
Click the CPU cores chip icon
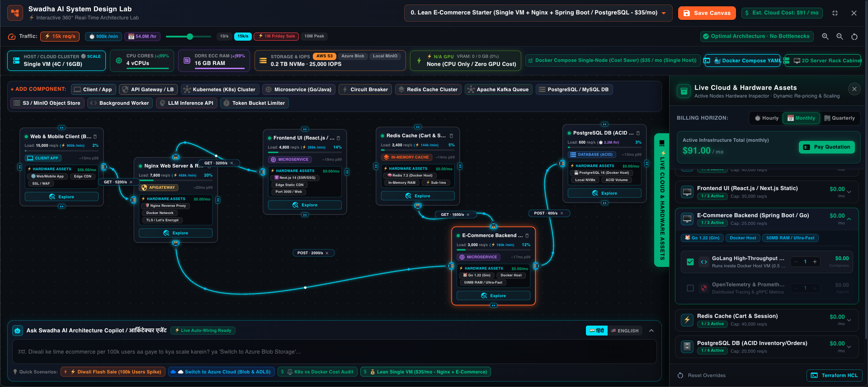pos(119,61)
